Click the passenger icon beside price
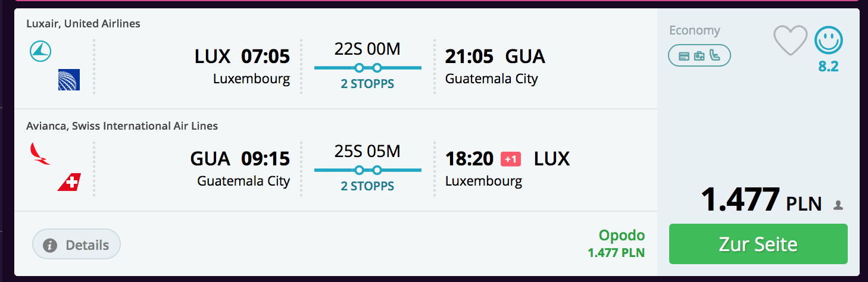868x282 pixels. (838, 205)
